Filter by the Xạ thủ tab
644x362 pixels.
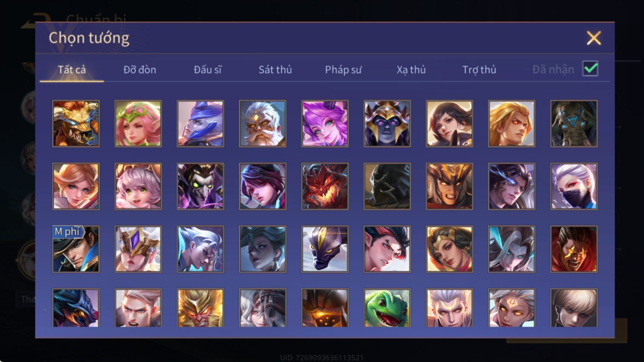(411, 70)
